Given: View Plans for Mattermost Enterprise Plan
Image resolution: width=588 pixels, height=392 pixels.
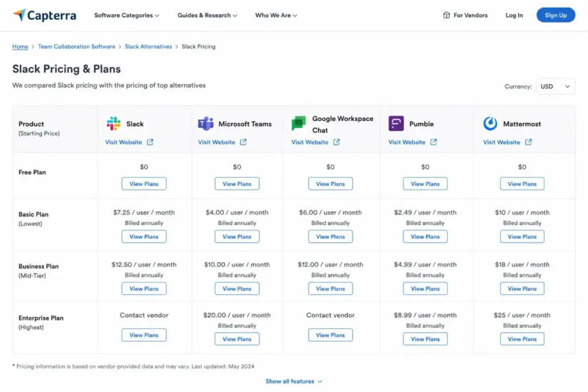Looking at the screenshot, I should (522, 339).
